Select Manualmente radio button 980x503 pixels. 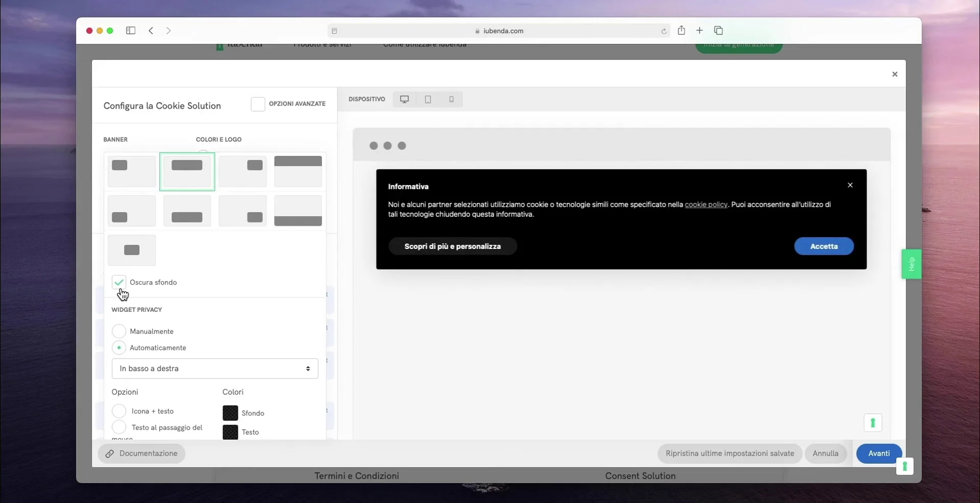(x=119, y=331)
